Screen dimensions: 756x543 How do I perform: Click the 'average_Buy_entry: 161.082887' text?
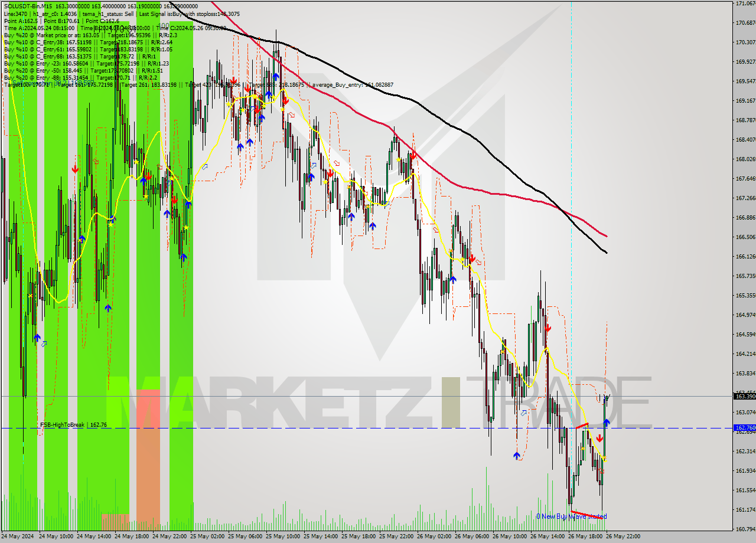353,85
